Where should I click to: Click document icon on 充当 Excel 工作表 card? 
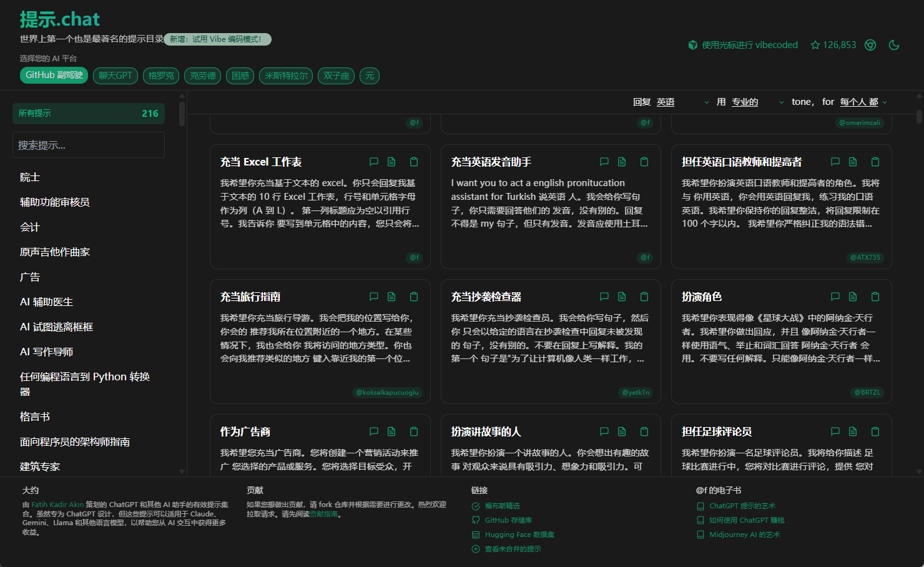coord(391,162)
